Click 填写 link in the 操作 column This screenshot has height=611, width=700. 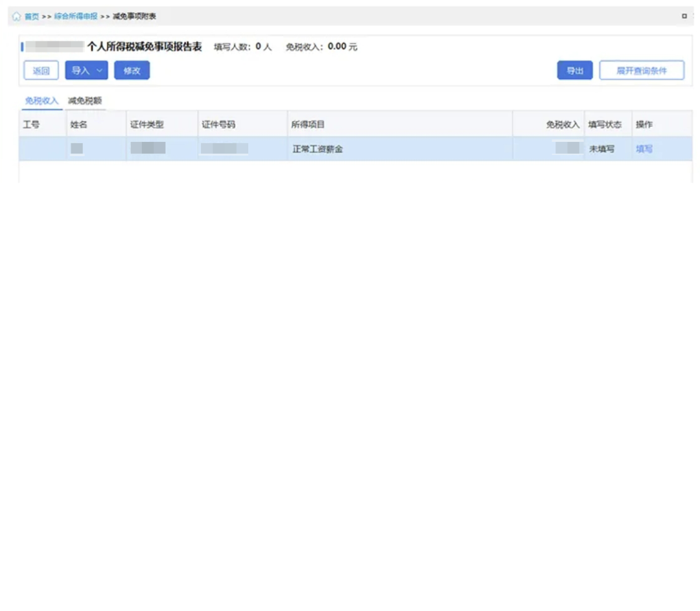pos(644,149)
